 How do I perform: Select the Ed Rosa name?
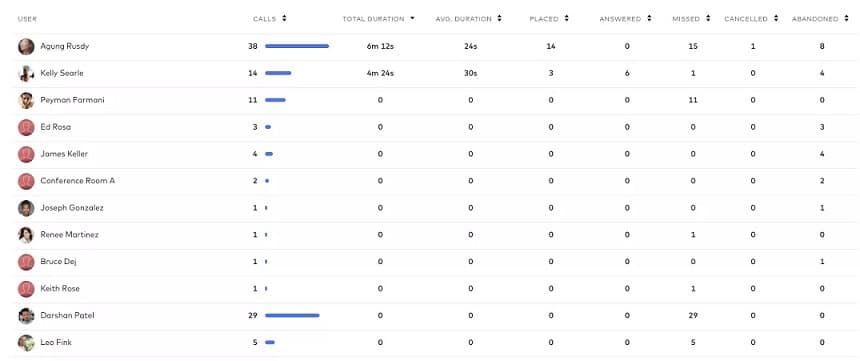tap(55, 127)
